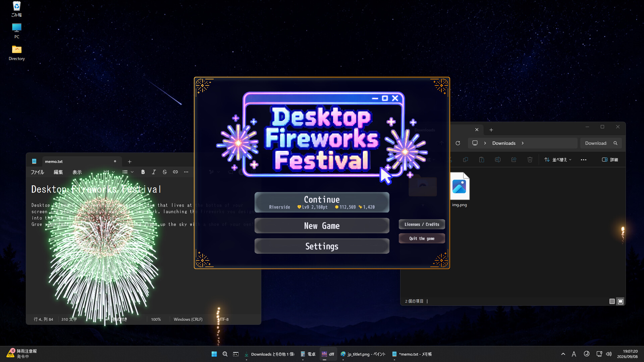Click the delete trash icon in Explorer
644x362 pixels.
[x=530, y=160]
